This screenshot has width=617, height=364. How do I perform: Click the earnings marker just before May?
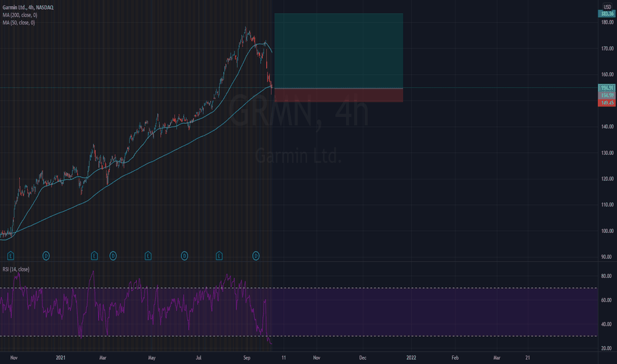point(148,256)
